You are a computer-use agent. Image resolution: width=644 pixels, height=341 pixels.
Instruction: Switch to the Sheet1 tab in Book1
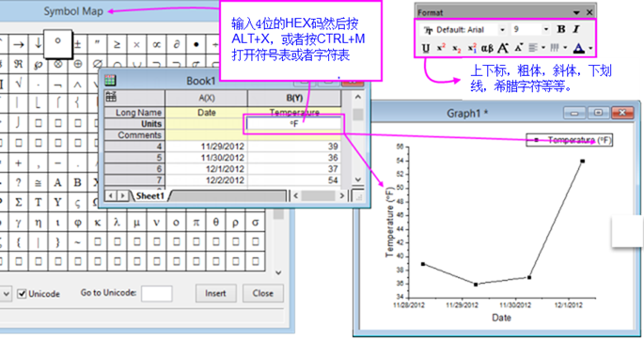[149, 196]
